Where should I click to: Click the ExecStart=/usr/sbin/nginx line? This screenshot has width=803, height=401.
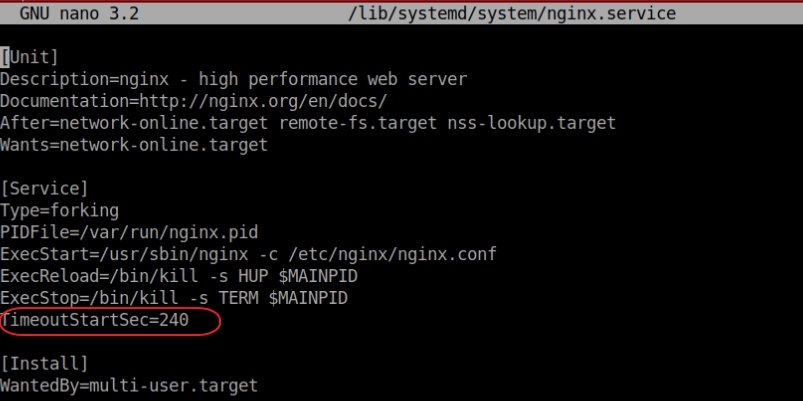pos(248,254)
